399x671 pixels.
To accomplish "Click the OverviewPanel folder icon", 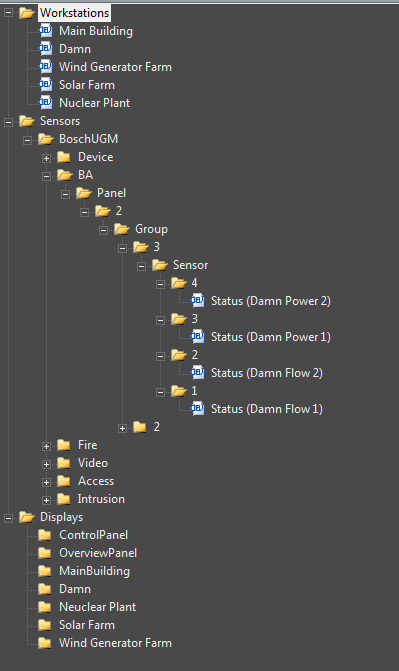I will [x=45, y=553].
